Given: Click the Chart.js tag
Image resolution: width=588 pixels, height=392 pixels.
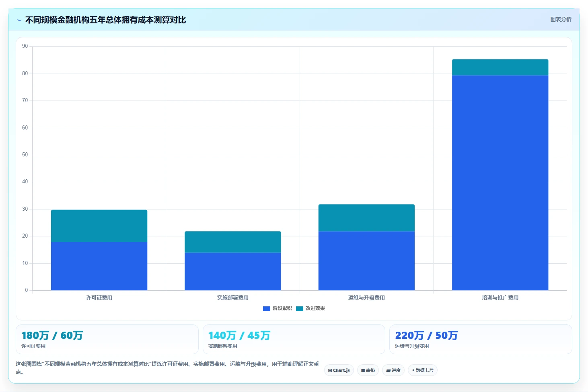Looking at the screenshot, I should 339,370.
